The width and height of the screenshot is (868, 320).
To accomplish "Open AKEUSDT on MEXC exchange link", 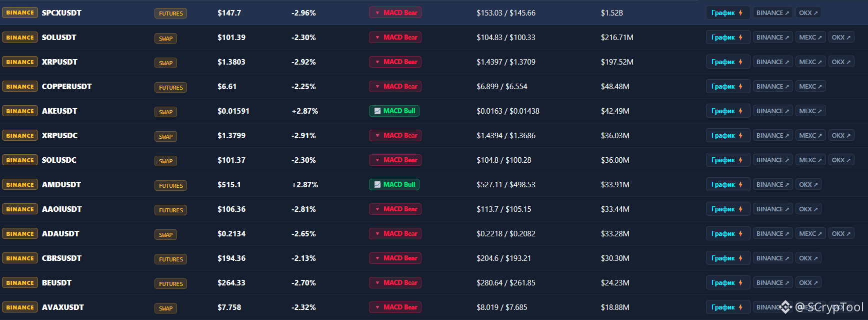I will (810, 111).
